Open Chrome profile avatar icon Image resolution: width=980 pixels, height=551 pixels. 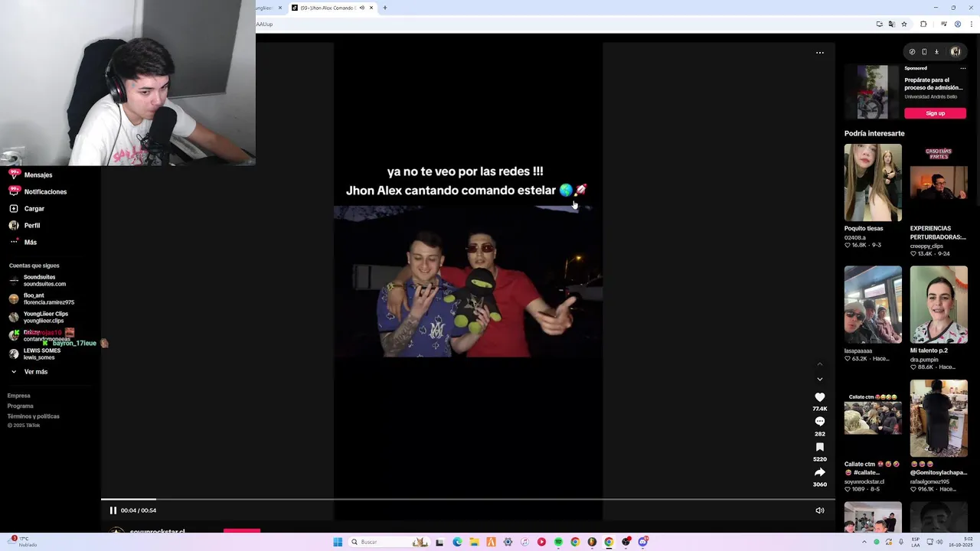point(957,24)
